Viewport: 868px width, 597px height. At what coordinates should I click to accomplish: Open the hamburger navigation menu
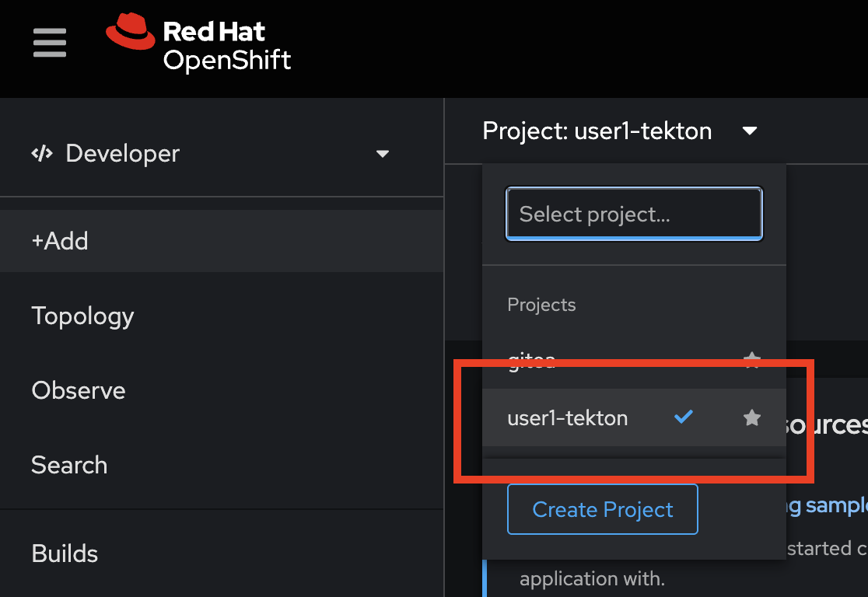pyautogui.click(x=50, y=43)
